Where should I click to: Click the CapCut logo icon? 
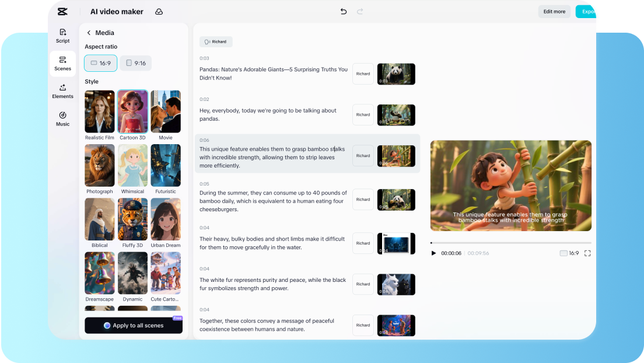[x=62, y=11]
